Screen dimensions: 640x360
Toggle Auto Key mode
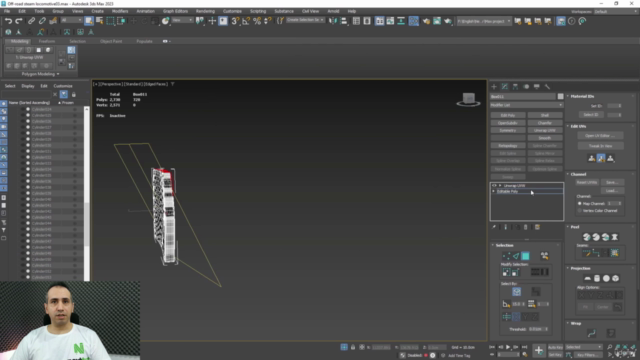pyautogui.click(x=555, y=347)
